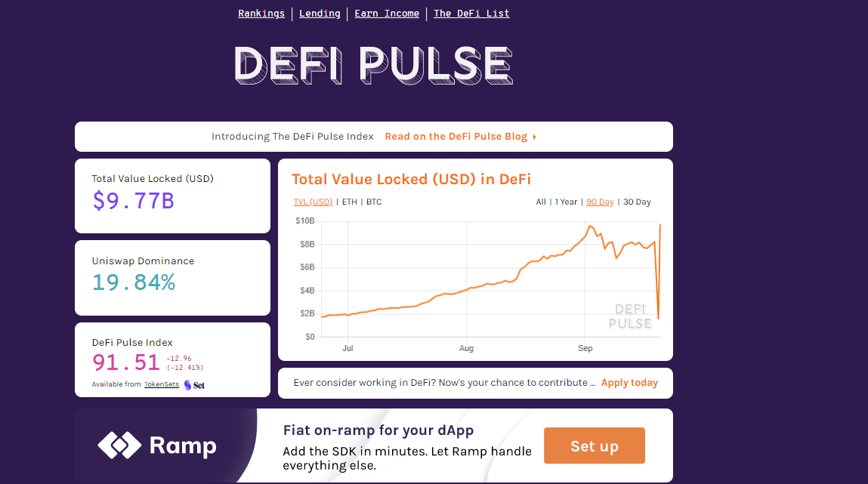Click Read on the DeFi Pulse Blog
The image size is (868, 484).
coord(456,137)
